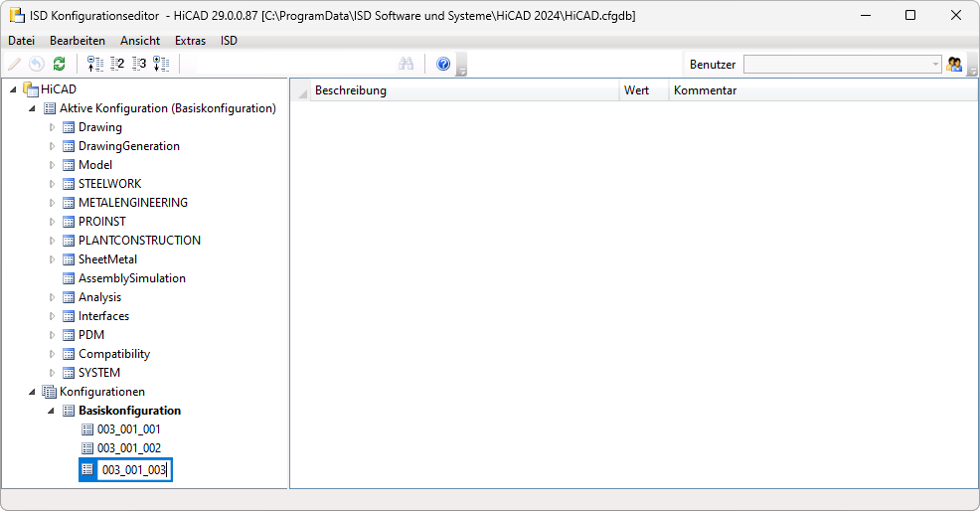
Task: Open help with blue question mark icon
Action: point(443,64)
